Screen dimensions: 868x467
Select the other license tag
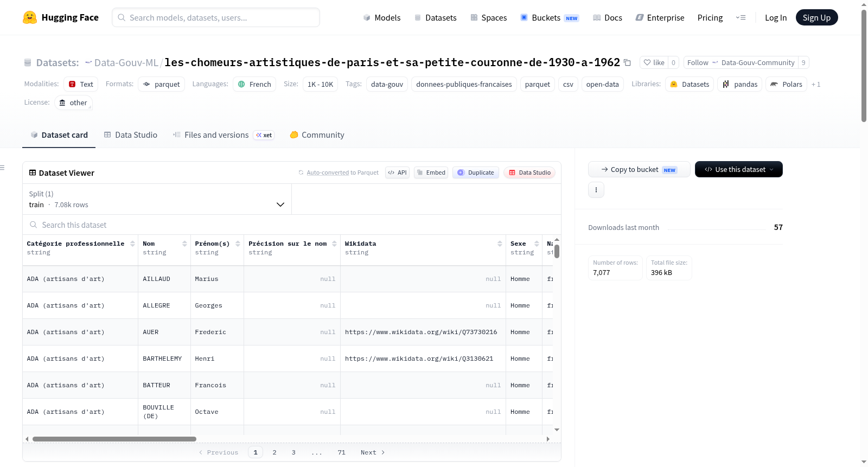(x=73, y=103)
